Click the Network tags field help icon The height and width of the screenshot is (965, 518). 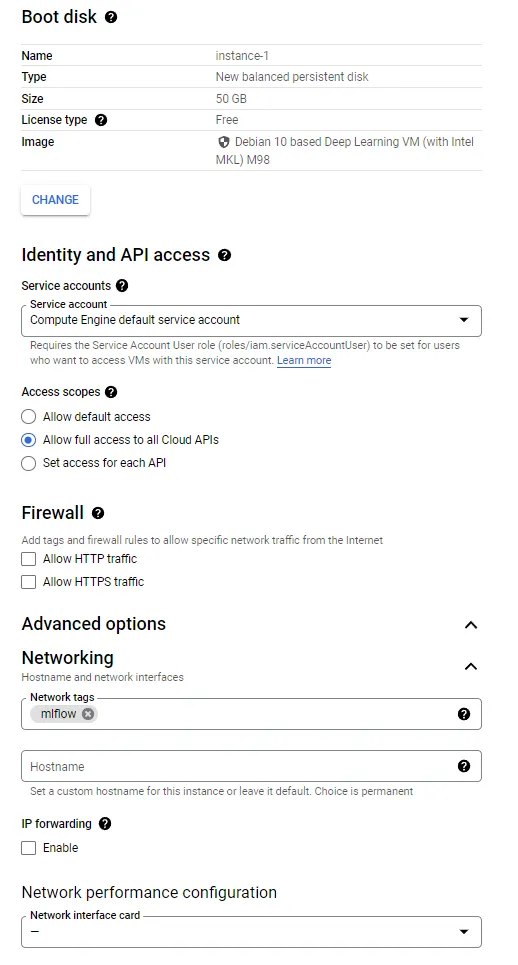(464, 714)
